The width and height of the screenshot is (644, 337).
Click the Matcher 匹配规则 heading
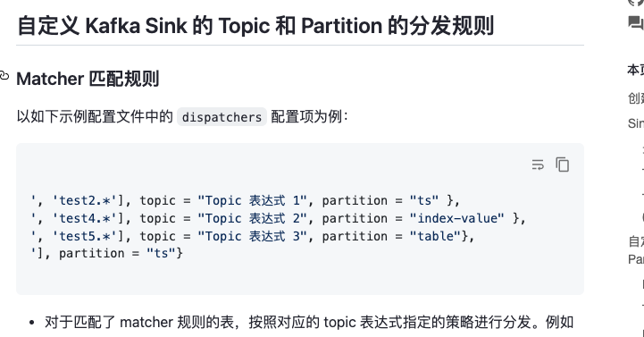[88, 79]
